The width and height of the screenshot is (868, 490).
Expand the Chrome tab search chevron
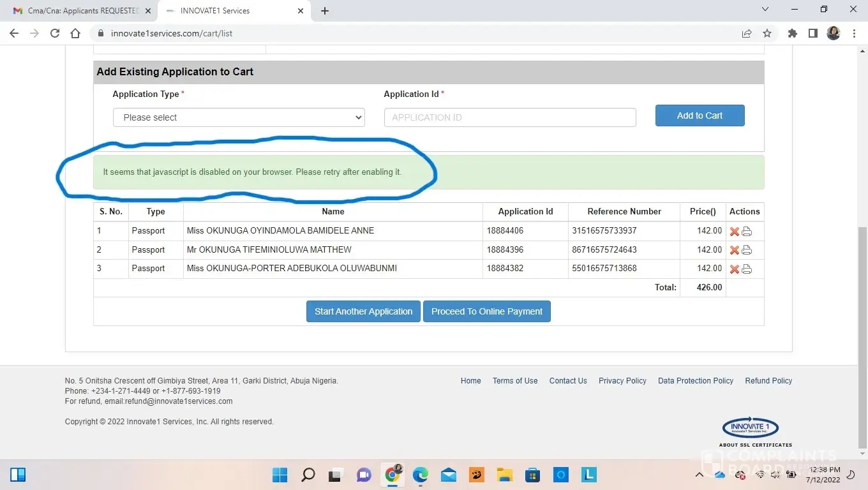pyautogui.click(x=766, y=10)
